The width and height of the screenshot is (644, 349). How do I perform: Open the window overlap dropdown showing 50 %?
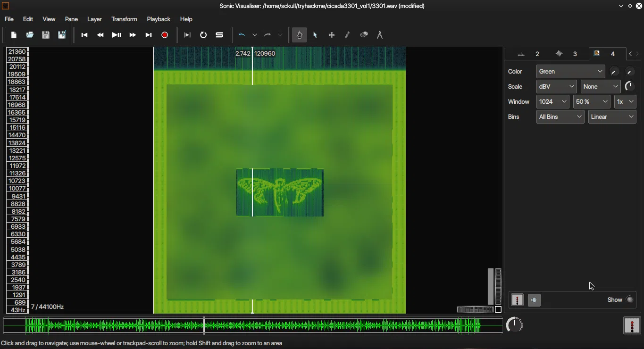(x=592, y=102)
